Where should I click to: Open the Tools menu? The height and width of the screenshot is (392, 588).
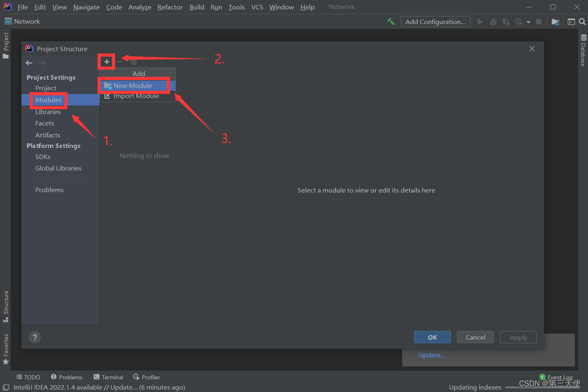(236, 7)
